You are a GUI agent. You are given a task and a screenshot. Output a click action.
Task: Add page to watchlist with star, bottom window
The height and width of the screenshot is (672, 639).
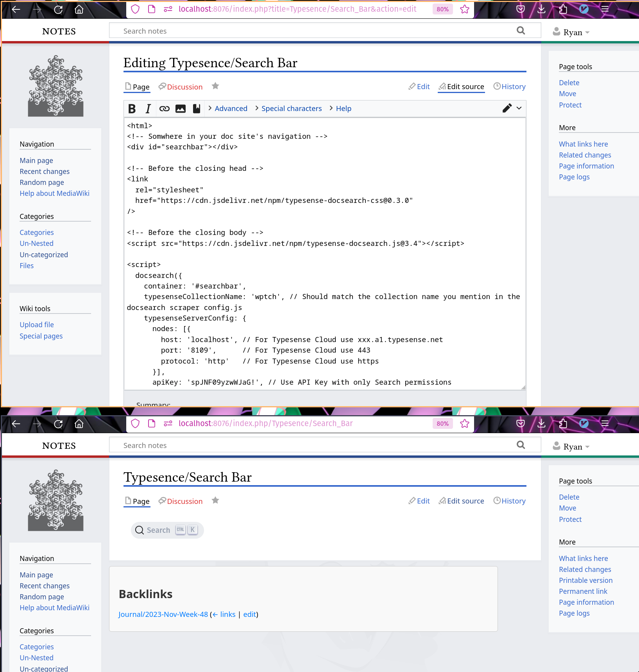pyautogui.click(x=215, y=500)
